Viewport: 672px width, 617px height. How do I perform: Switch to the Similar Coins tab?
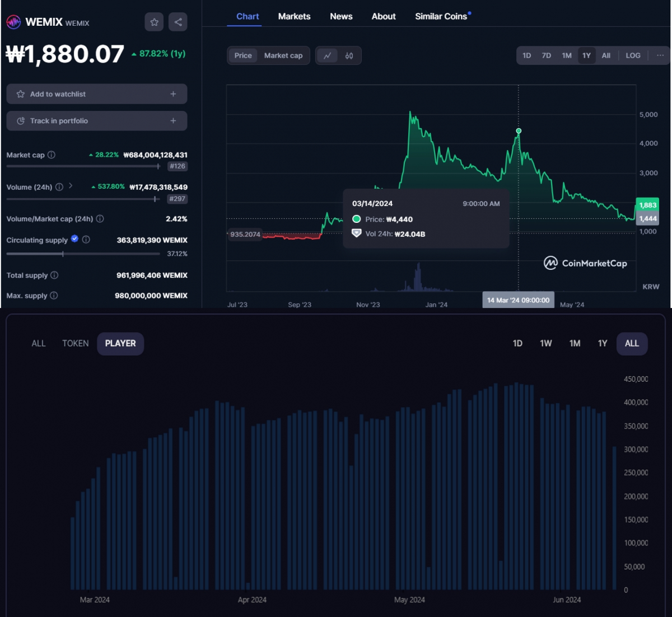(x=441, y=16)
